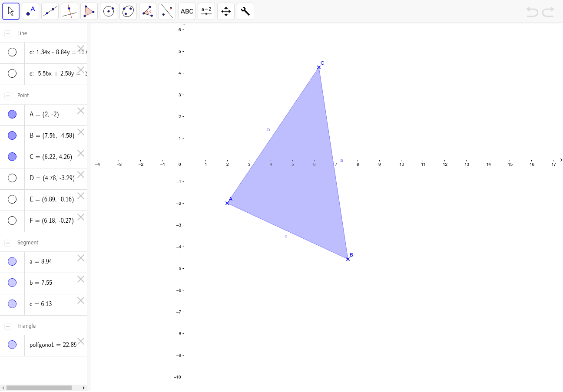The width and height of the screenshot is (563, 392).
Task: Hide point C via visibility circle
Action: coord(12,157)
